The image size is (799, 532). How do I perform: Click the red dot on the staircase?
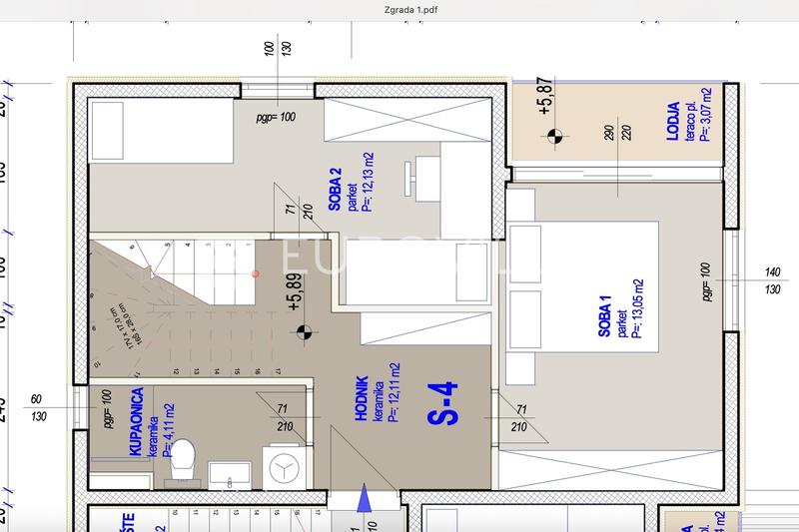click(x=256, y=273)
